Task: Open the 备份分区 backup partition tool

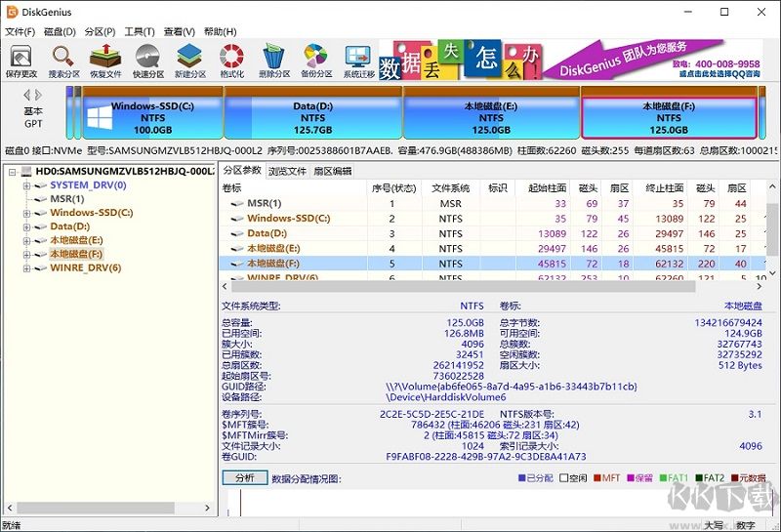Action: [x=316, y=60]
